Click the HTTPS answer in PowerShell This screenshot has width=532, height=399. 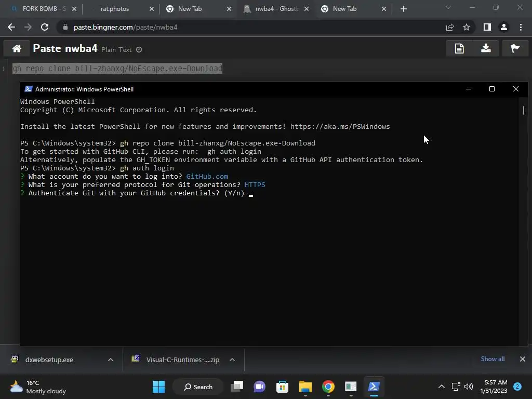(255, 185)
